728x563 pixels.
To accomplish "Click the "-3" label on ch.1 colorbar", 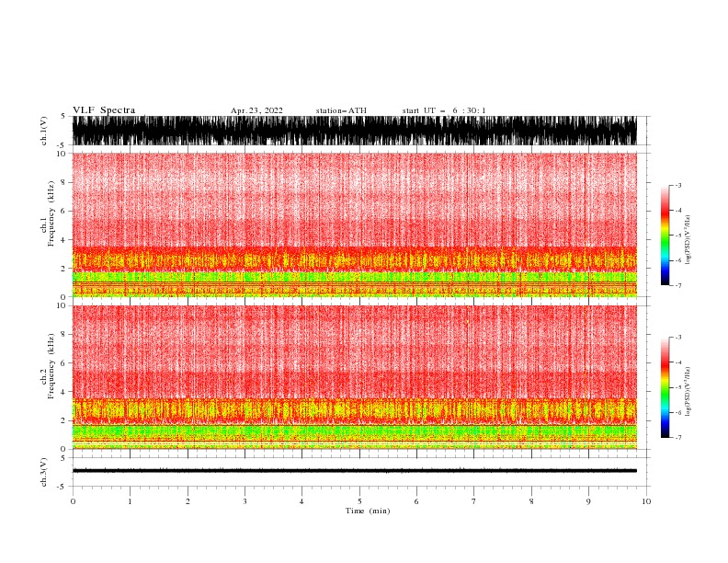I will pyautogui.click(x=678, y=185).
